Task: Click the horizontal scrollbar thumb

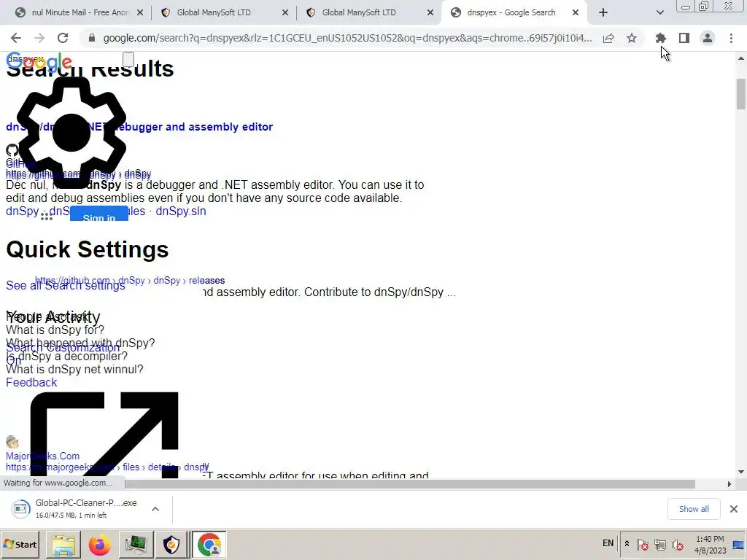Action: tap(410, 484)
